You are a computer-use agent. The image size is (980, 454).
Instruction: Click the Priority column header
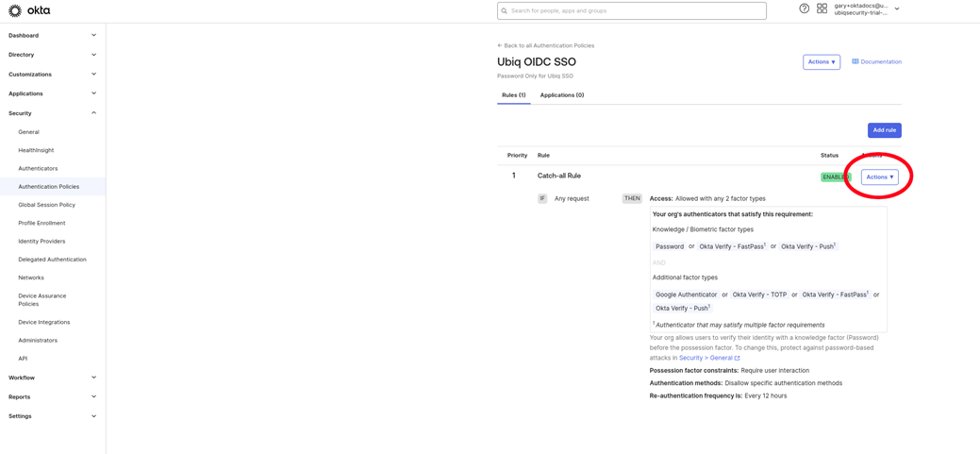pos(518,155)
